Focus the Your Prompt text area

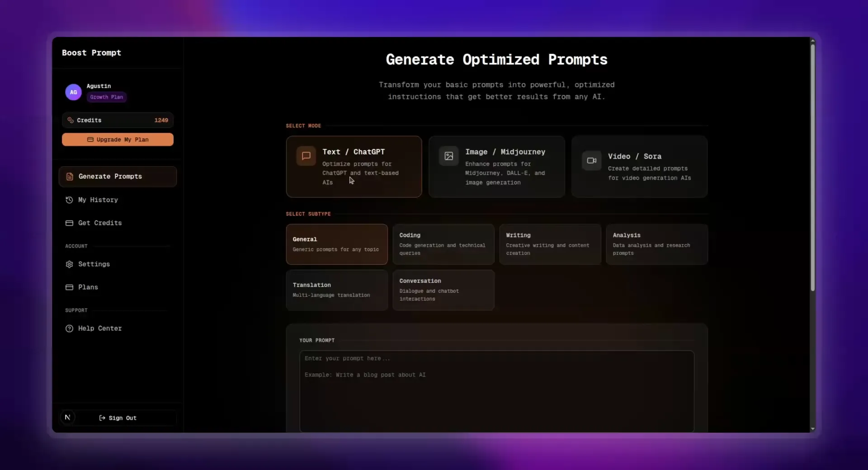(x=496, y=391)
